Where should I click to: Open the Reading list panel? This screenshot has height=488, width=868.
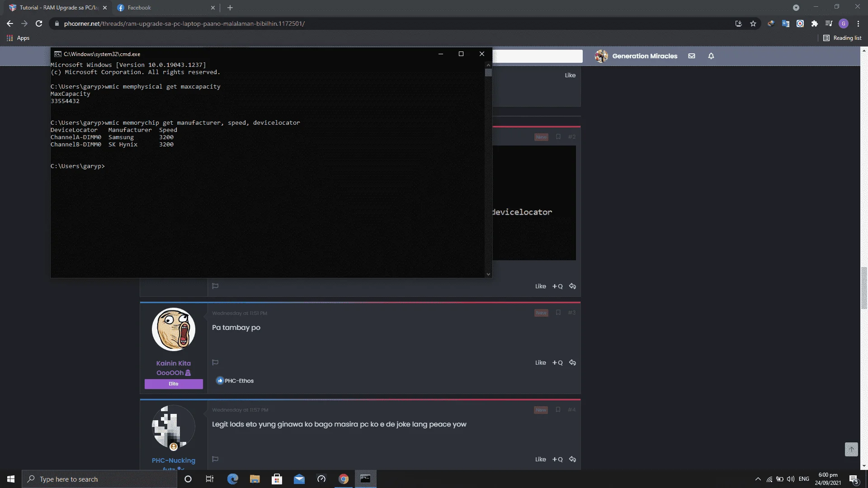click(842, 38)
